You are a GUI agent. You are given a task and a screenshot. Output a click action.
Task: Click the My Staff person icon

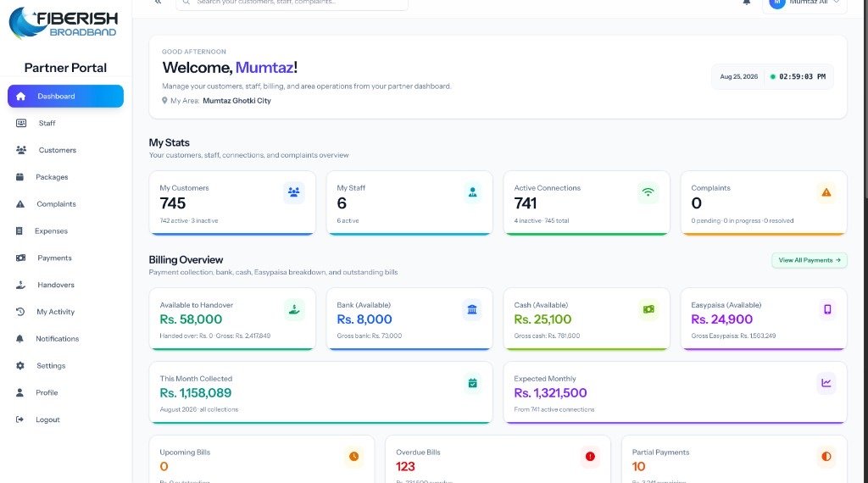472,192
